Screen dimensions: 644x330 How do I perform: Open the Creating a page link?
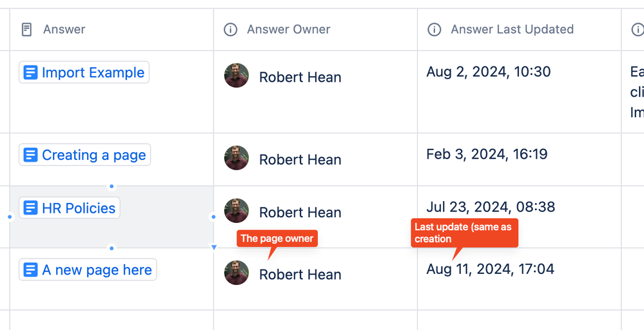(94, 155)
